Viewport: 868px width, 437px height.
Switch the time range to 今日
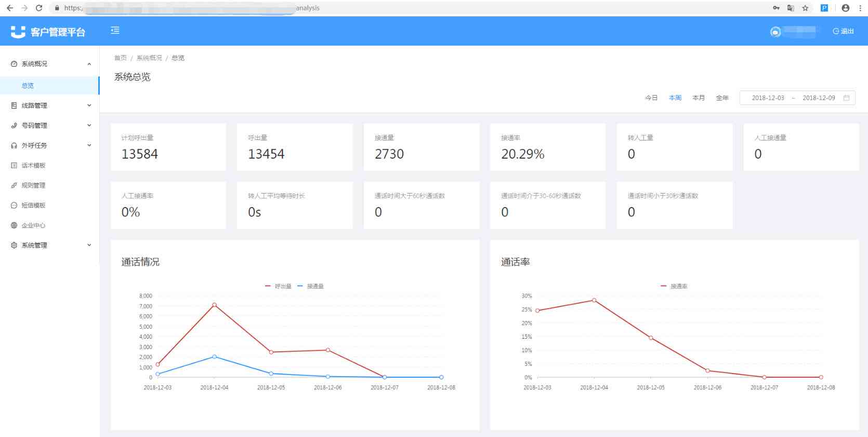[651, 98]
